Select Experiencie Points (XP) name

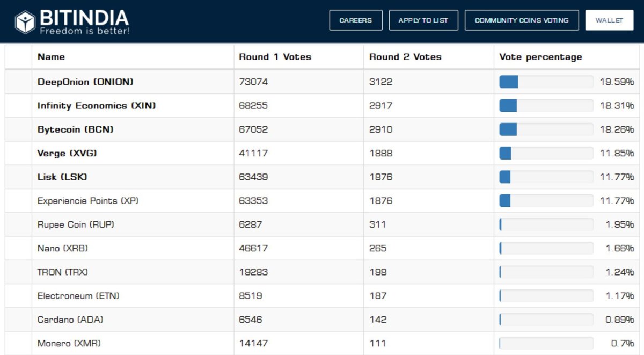click(x=88, y=201)
